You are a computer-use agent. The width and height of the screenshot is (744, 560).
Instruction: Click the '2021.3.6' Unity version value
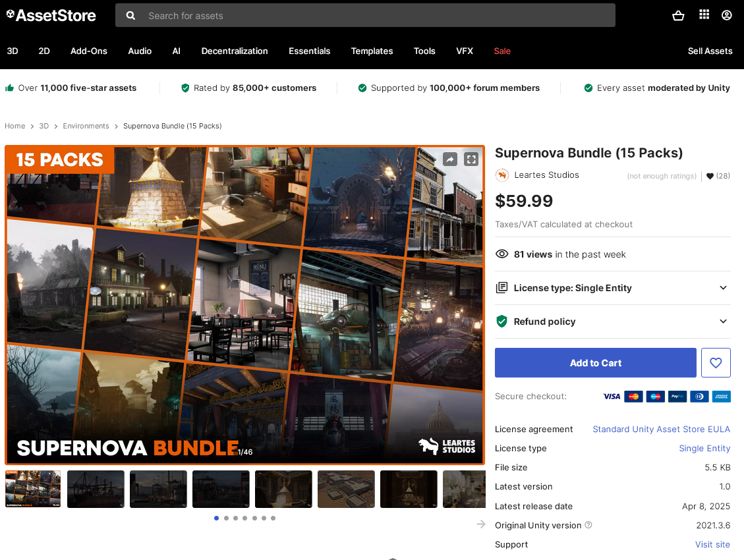(713, 525)
